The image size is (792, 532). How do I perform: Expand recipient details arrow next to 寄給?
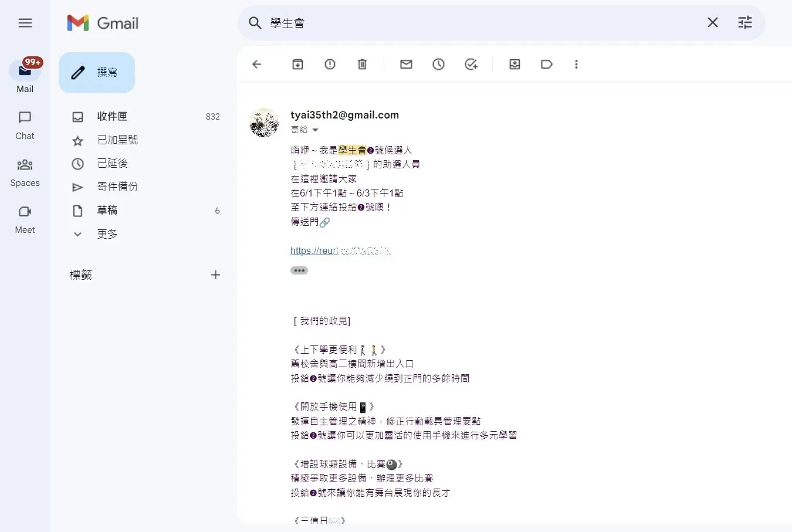click(315, 130)
